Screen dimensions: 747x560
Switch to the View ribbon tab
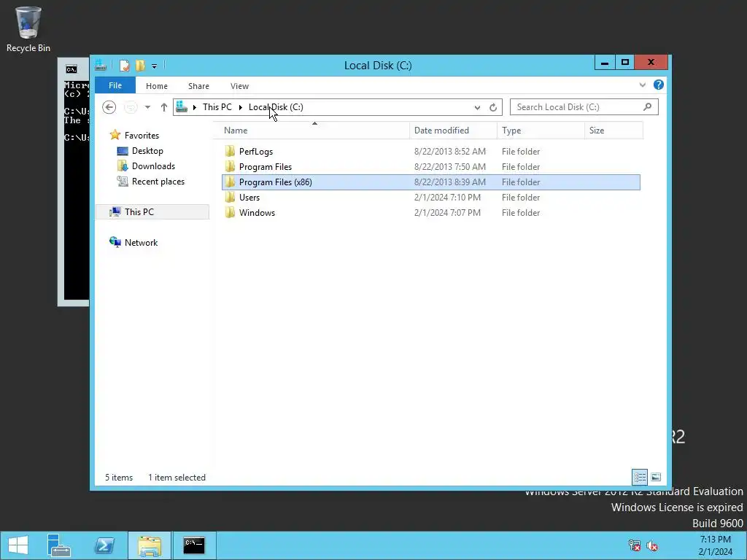tap(239, 86)
